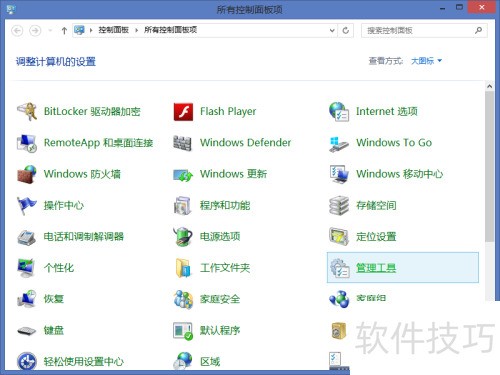Click the search magnifier icon
The width and height of the screenshot is (500, 375).
[478, 30]
